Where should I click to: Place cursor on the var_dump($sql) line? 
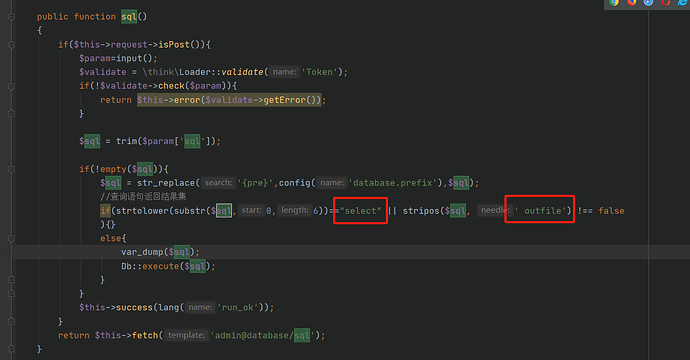[161, 252]
